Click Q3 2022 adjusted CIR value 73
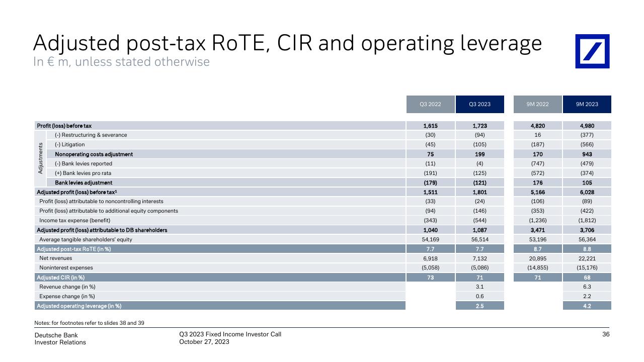Viewport: 644px width, 362px height. pos(430,277)
